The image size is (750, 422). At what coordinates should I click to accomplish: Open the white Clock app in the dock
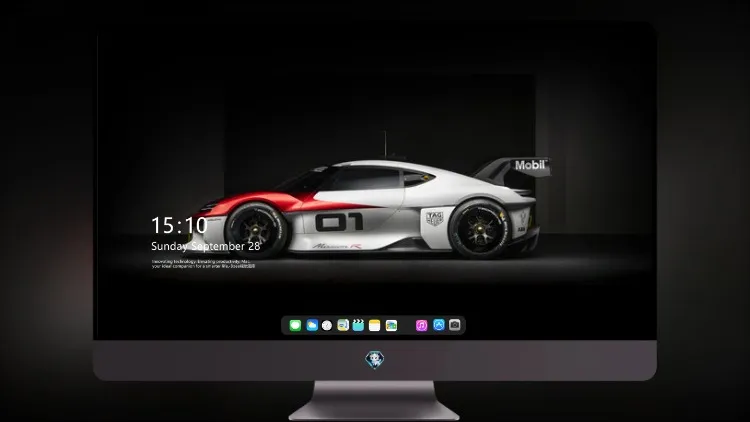[x=327, y=325]
